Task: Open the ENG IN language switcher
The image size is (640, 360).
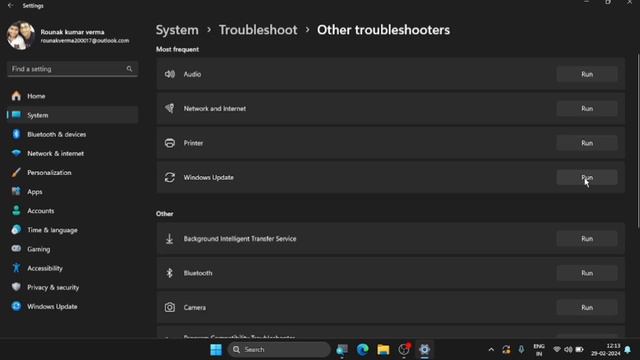Action: pos(539,350)
